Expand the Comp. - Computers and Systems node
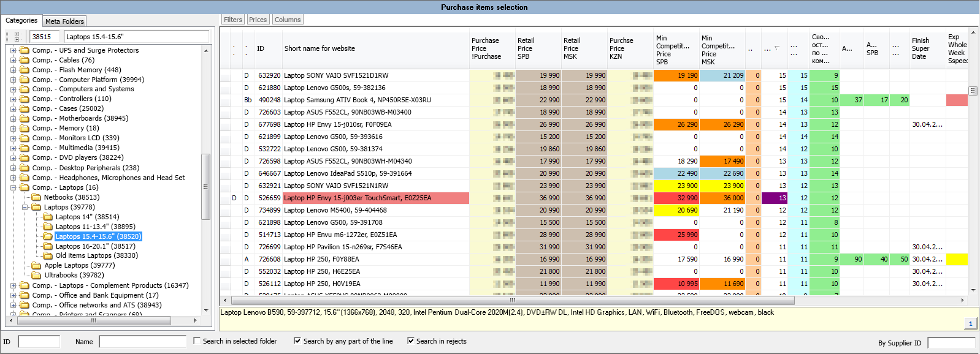Image resolution: width=980 pixels, height=354 pixels. pyautogui.click(x=13, y=89)
